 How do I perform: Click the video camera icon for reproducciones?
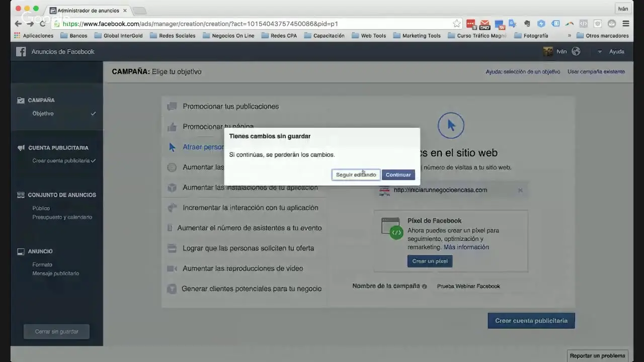(172, 268)
